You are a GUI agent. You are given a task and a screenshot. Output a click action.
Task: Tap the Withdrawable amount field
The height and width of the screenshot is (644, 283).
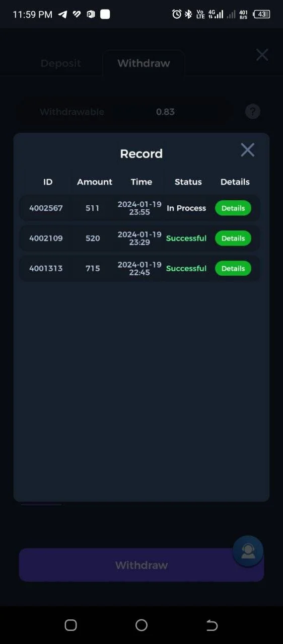tap(126, 112)
